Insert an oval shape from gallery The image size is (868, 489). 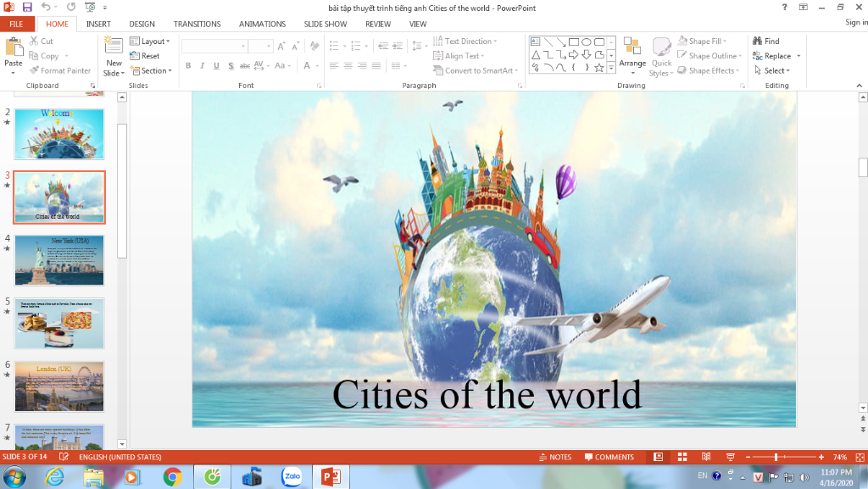pyautogui.click(x=587, y=42)
